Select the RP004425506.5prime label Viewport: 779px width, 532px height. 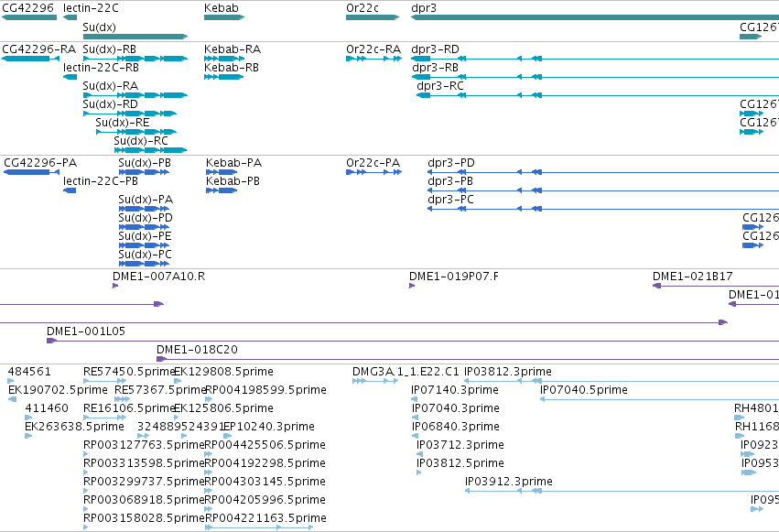265,446
